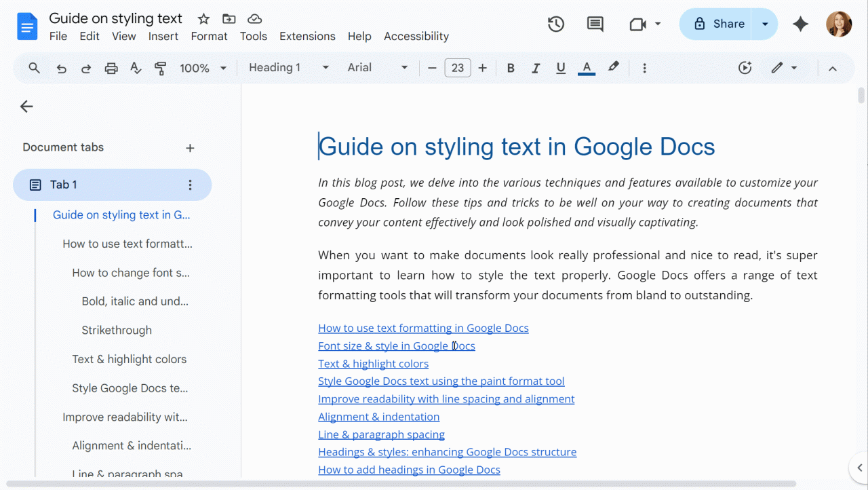The width and height of the screenshot is (868, 490).
Task: Click the print icon in toolbar
Action: [111, 68]
